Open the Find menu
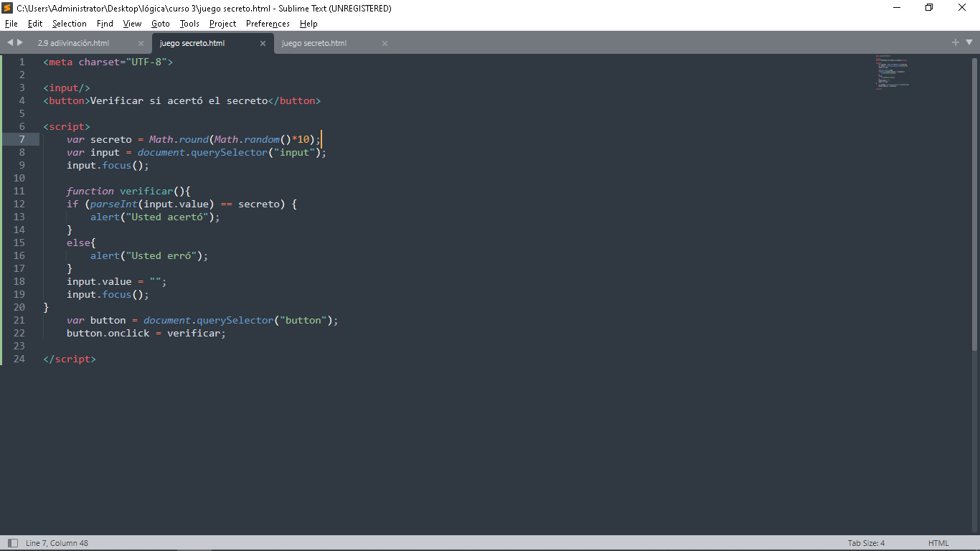Screen dimensions: 980x551 click(105, 24)
